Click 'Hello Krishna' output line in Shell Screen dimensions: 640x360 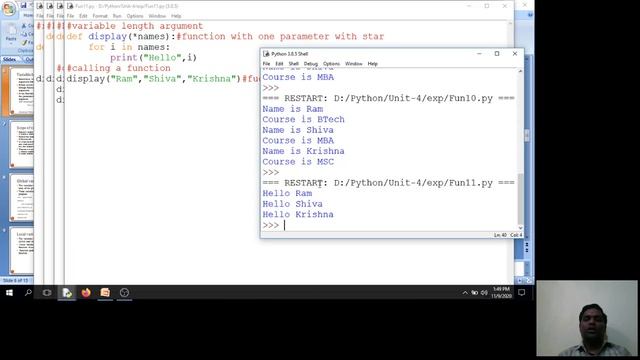click(298, 215)
